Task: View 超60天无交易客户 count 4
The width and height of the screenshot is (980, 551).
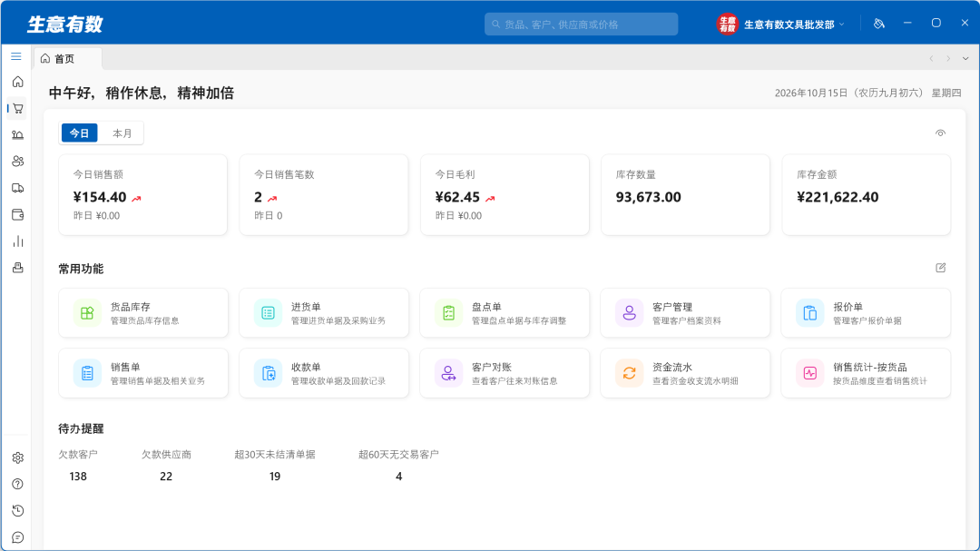Action: tap(398, 477)
